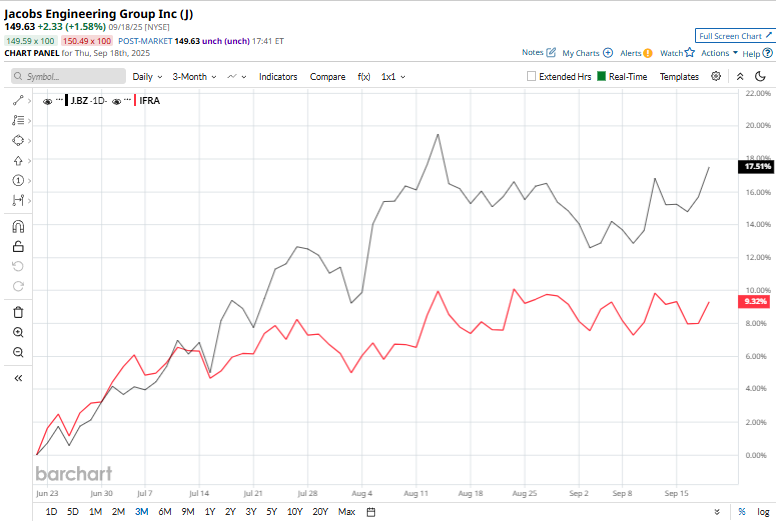Open the Help question mark icon
The width and height of the screenshot is (776, 531).
pyautogui.click(x=768, y=53)
